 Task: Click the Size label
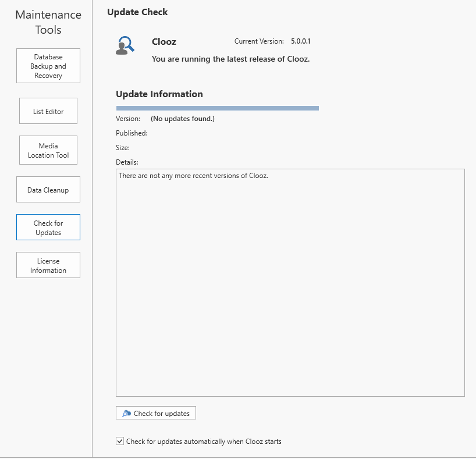coord(123,148)
